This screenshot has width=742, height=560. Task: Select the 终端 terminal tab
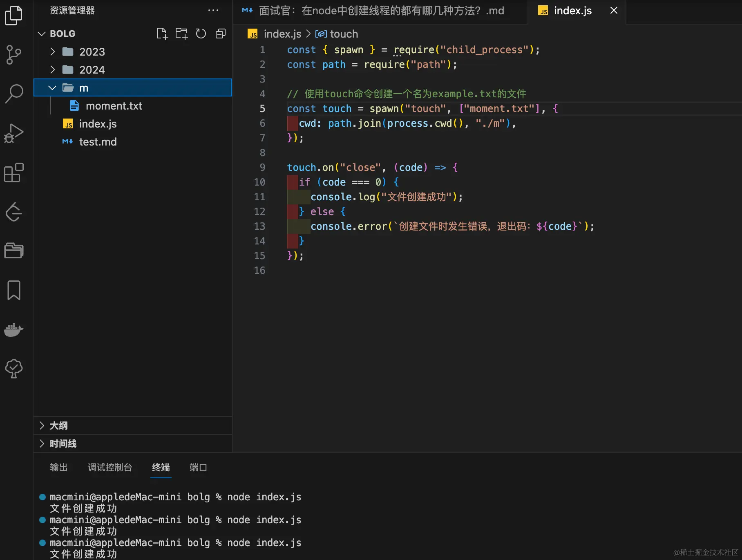click(161, 467)
